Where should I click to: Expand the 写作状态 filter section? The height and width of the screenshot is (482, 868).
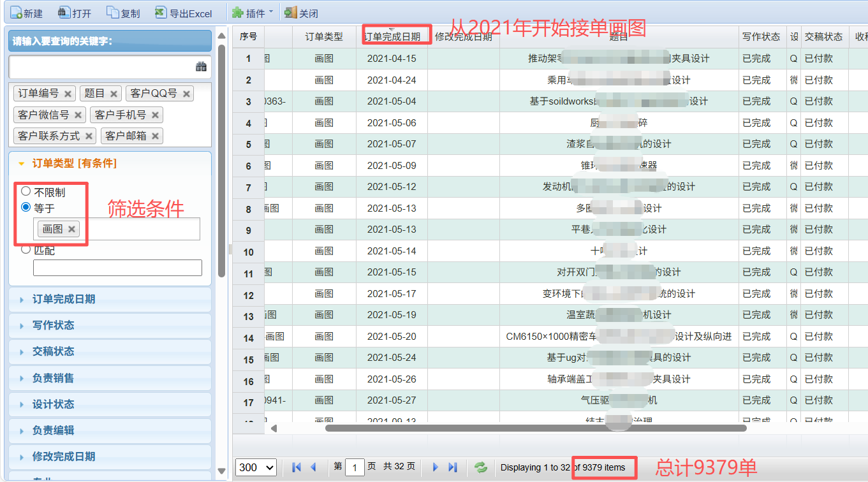coord(54,325)
